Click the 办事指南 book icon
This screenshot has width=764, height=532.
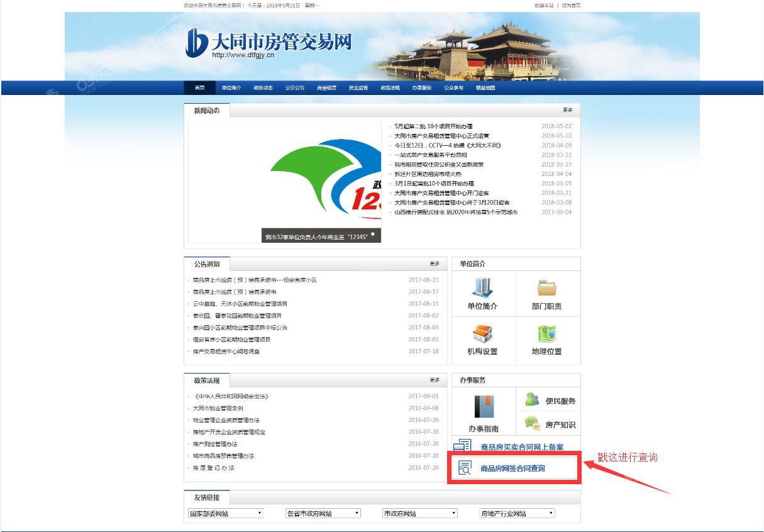(x=484, y=406)
